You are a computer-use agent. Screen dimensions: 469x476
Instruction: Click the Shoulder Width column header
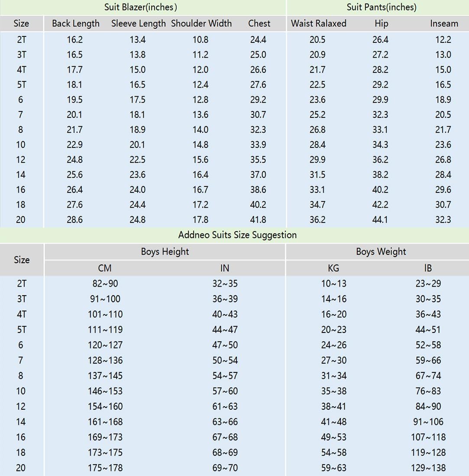tap(201, 23)
